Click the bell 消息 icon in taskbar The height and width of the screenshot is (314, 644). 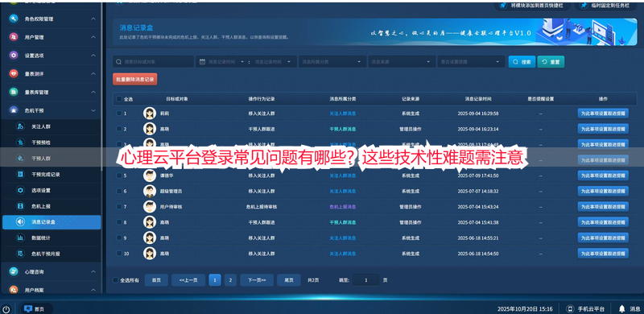(621, 308)
